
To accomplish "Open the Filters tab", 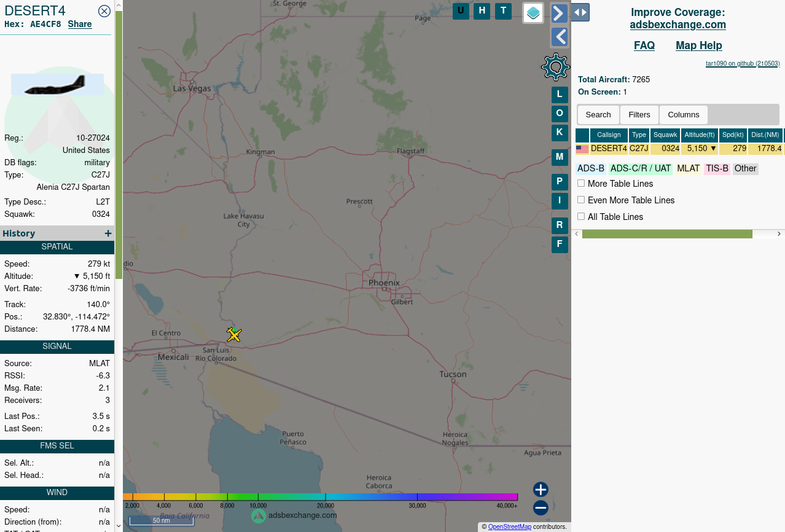I will click(x=639, y=115).
